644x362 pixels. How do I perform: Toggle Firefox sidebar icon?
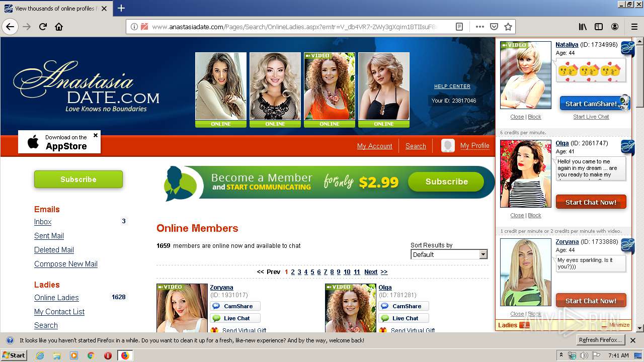(599, 27)
